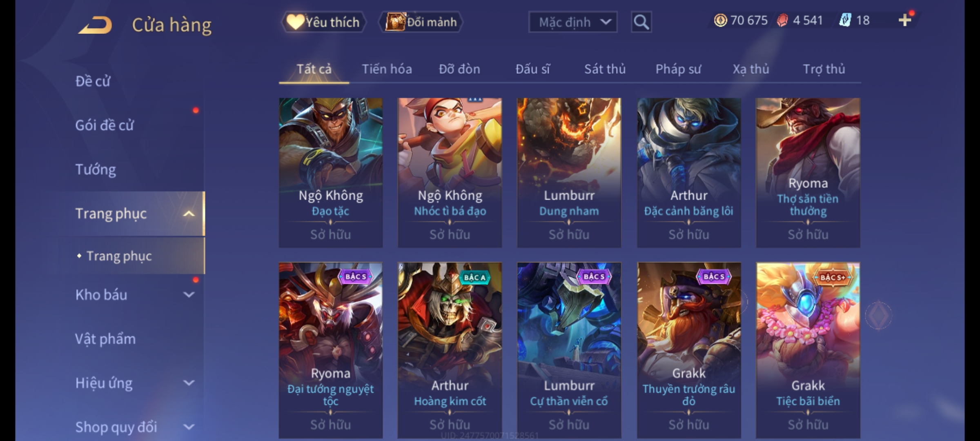Tap the red ruby currency icon
Image resolution: width=980 pixels, height=441 pixels.
[782, 20]
